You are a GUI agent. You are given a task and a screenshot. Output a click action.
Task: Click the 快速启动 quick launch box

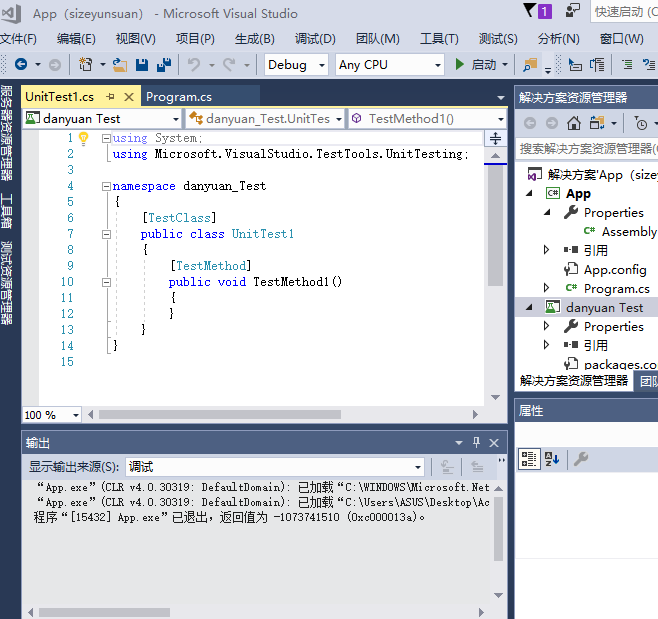pos(624,11)
